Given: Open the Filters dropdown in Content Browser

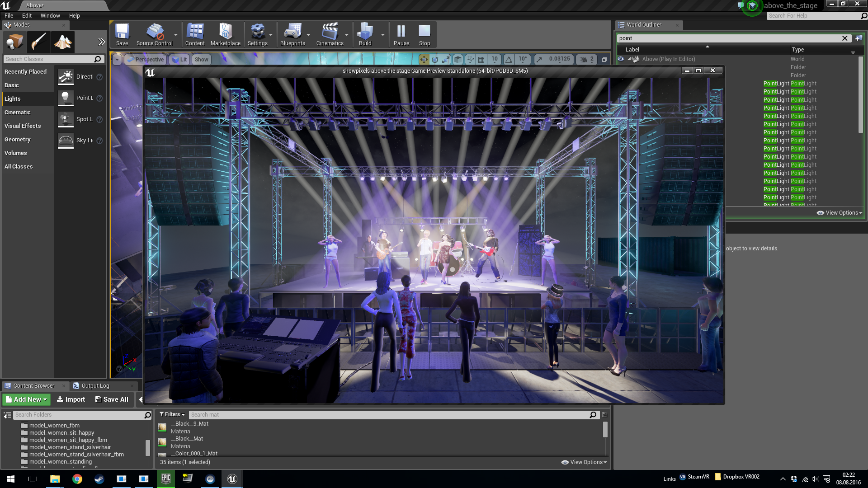Looking at the screenshot, I should (x=172, y=414).
